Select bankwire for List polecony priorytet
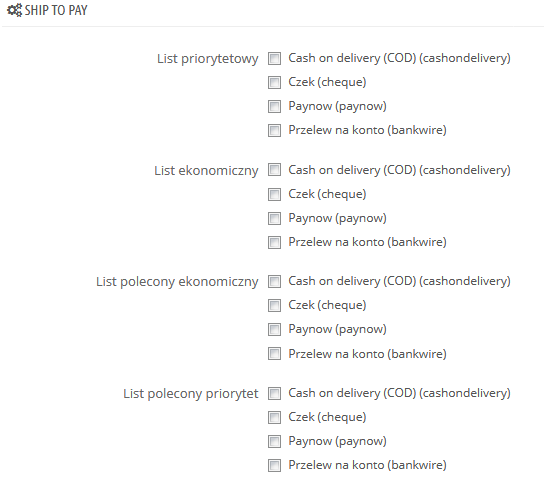Image resolution: width=544 pixels, height=481 pixels. click(x=274, y=465)
